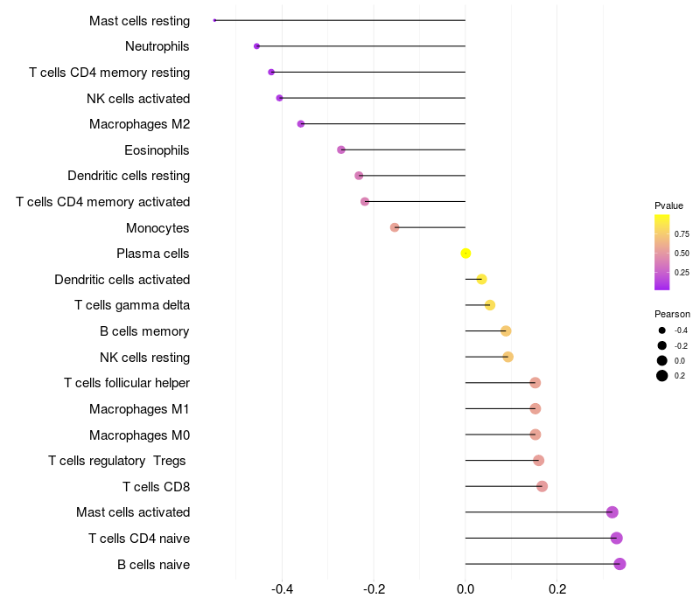Image resolution: width=700 pixels, height=612 pixels.
Task: Click the Dendritic cells activated dot
Action: click(x=481, y=280)
